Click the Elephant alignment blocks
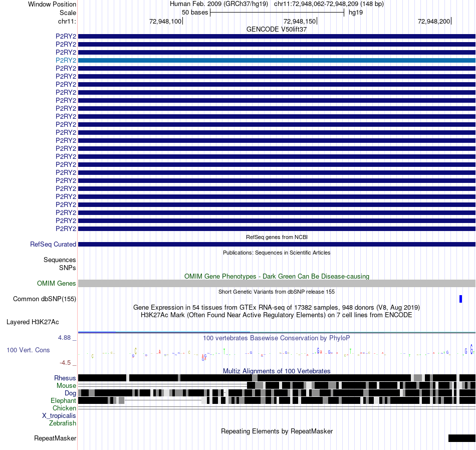 277,400
